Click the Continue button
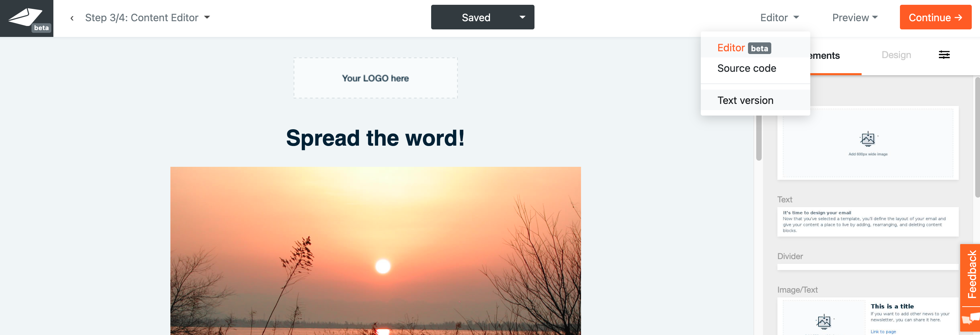 tap(935, 17)
